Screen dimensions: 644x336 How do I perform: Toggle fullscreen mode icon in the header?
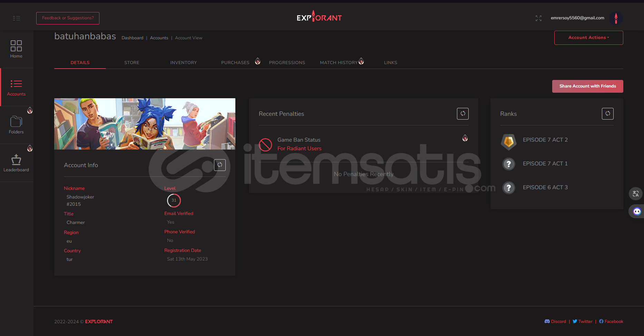click(x=538, y=18)
